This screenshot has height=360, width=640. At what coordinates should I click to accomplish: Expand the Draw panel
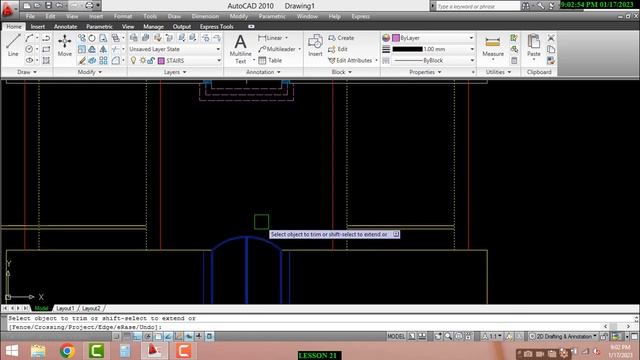pos(27,72)
